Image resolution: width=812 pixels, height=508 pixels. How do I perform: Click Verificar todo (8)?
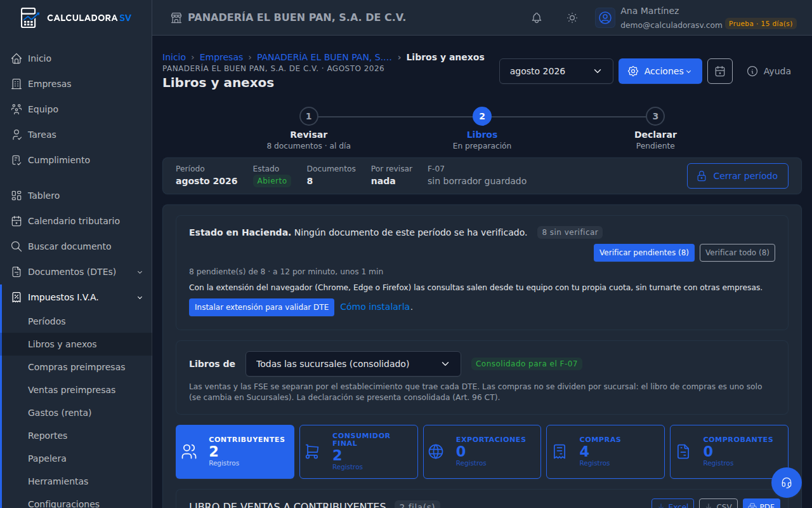[x=737, y=253]
